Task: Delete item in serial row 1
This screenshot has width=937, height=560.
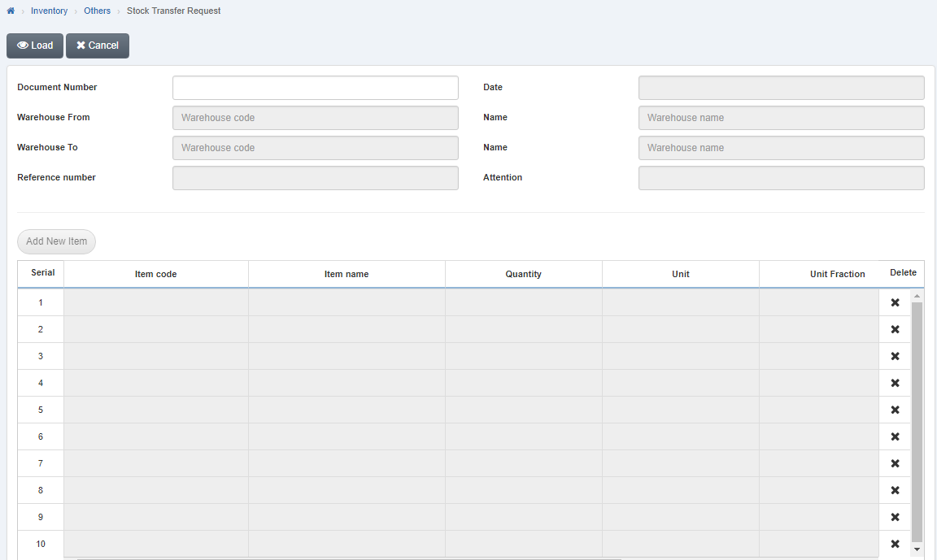Action: [895, 302]
